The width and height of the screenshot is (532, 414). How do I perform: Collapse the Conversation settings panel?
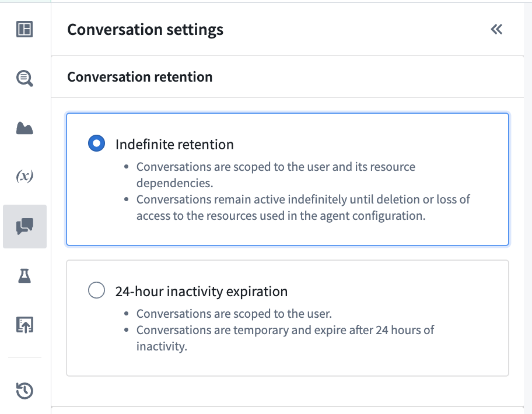click(496, 30)
